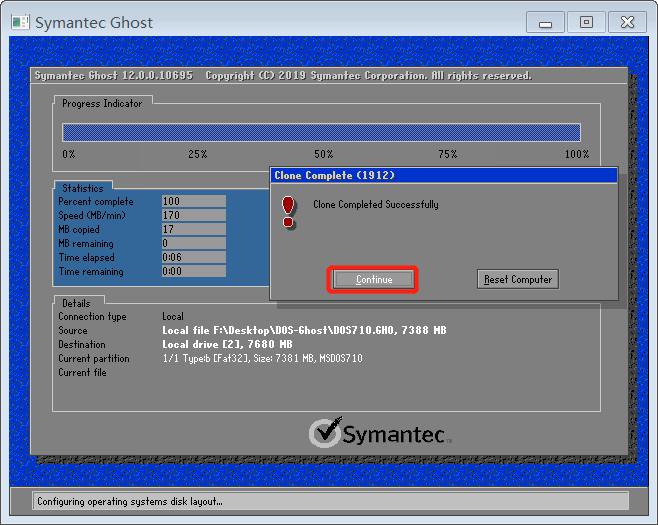
Task: Click the Time elapsed value 0:06
Action: pos(193,257)
